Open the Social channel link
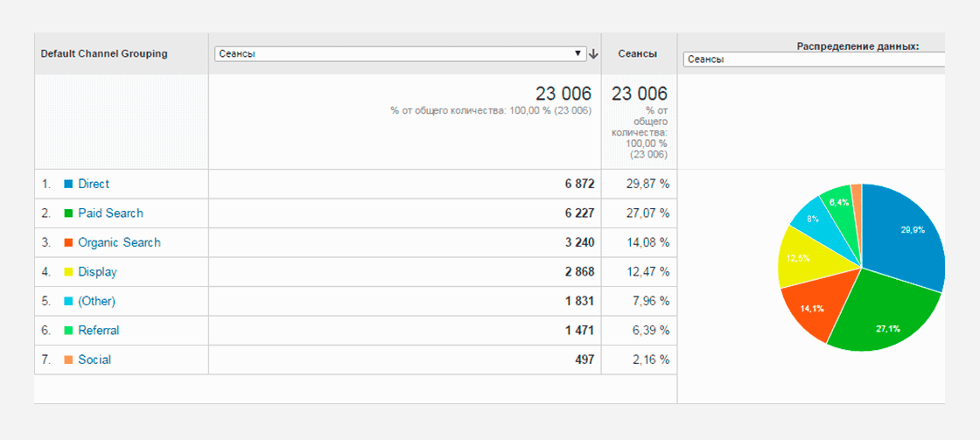 point(94,360)
